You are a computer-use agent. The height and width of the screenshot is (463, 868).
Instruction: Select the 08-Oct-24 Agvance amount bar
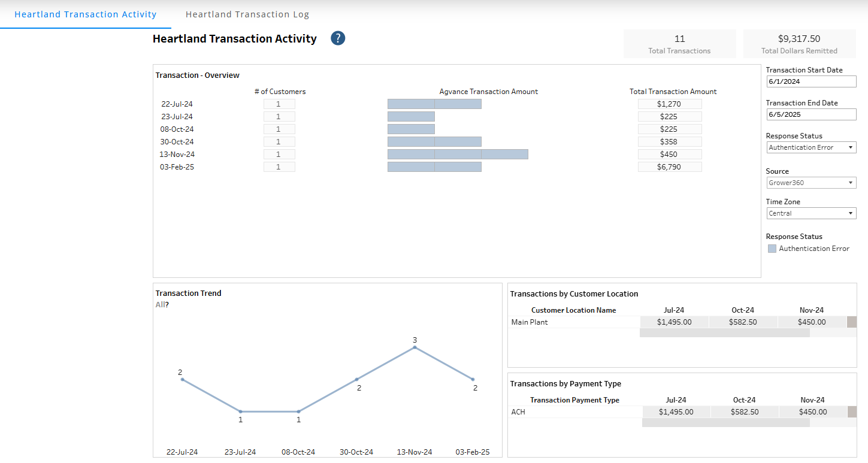tap(411, 129)
